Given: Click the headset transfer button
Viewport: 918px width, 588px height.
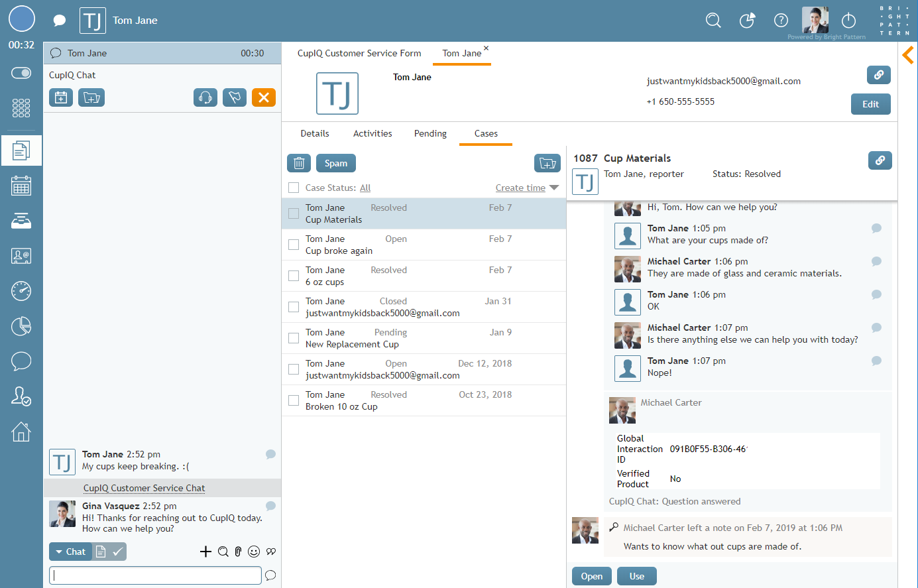Looking at the screenshot, I should click(205, 97).
